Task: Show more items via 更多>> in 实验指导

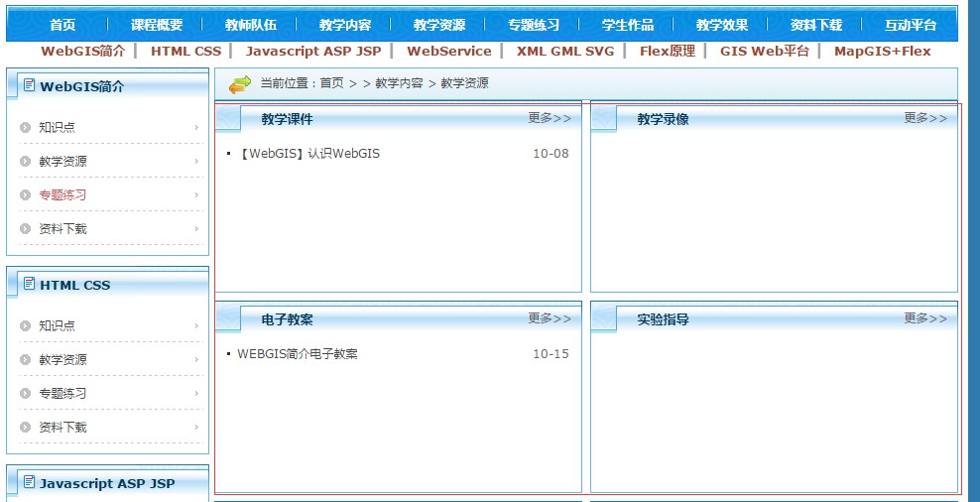Action: (925, 318)
